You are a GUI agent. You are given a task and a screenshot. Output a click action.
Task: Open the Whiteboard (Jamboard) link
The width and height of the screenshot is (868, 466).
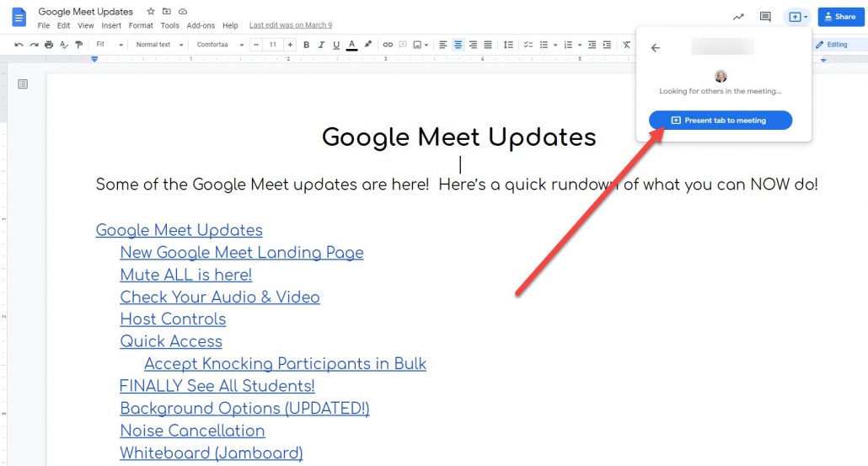pyautogui.click(x=212, y=453)
